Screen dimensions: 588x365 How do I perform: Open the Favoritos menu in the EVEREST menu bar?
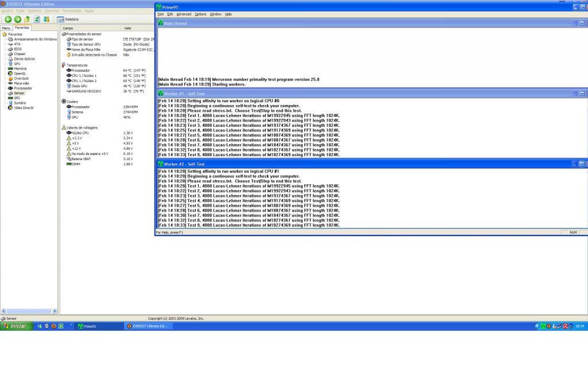pos(52,11)
